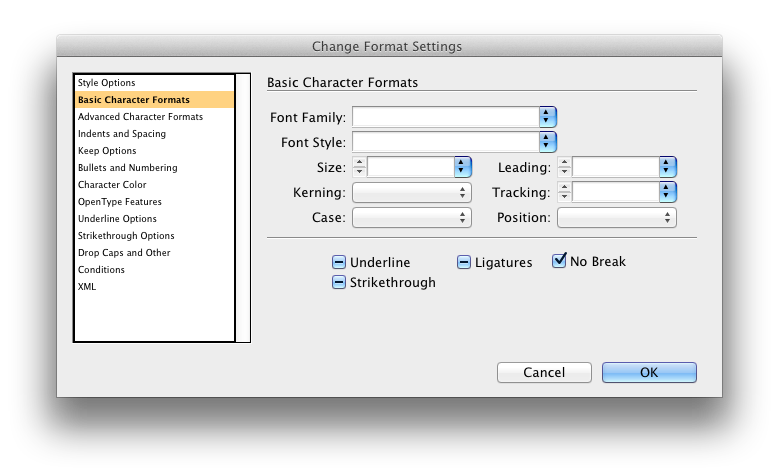This screenshot has width=779, height=476.
Task: Open the Font Family dropdown arrow
Action: (x=547, y=117)
